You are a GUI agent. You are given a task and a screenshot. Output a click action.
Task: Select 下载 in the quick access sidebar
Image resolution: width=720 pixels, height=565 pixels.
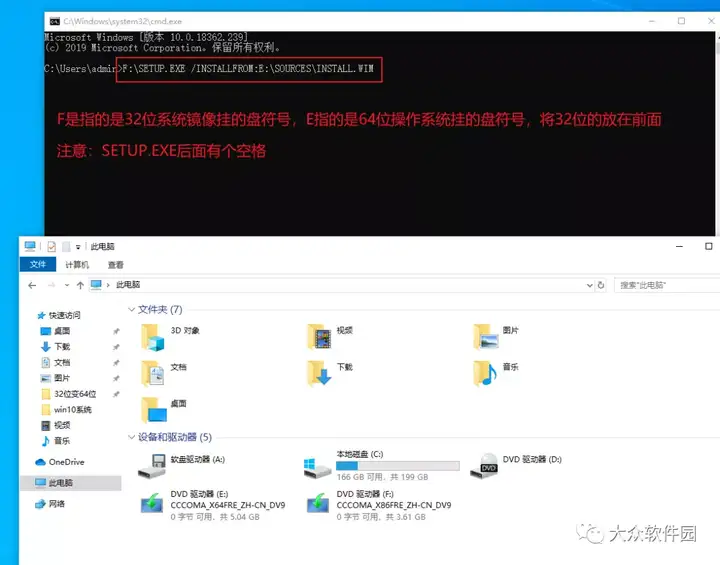click(62, 347)
